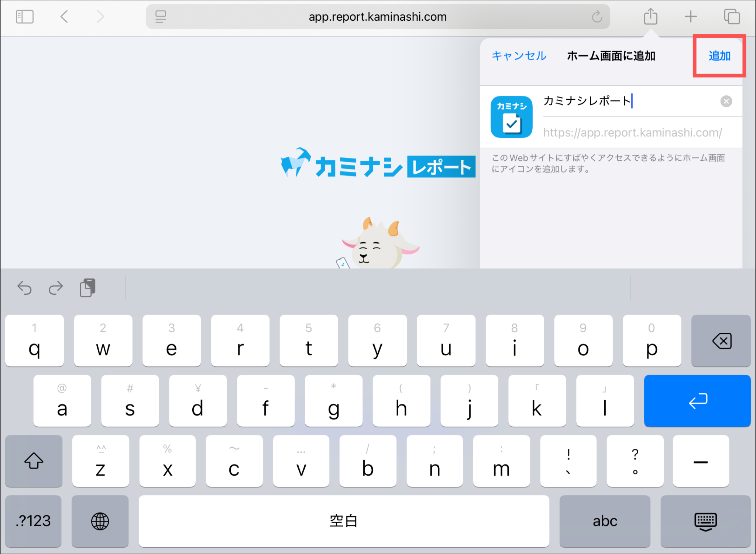Screen dimensions: 756x554
Task: Open the tab overview icon
Action: point(732,17)
